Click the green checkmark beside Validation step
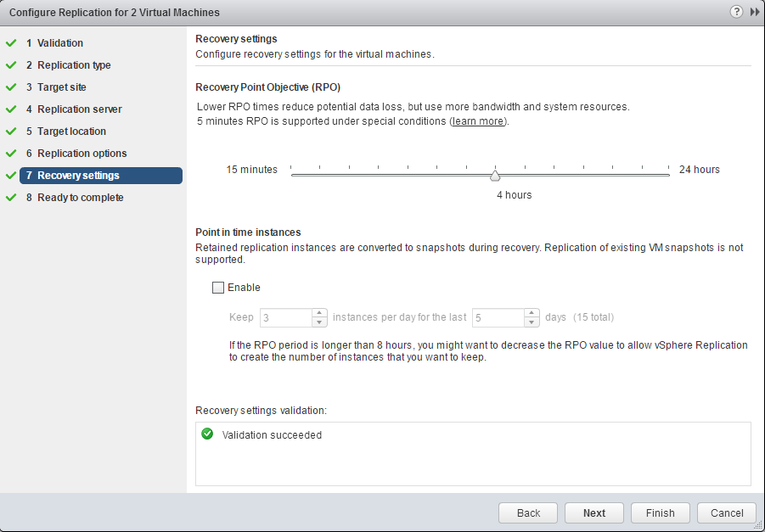This screenshot has height=532, width=765. click(11, 42)
